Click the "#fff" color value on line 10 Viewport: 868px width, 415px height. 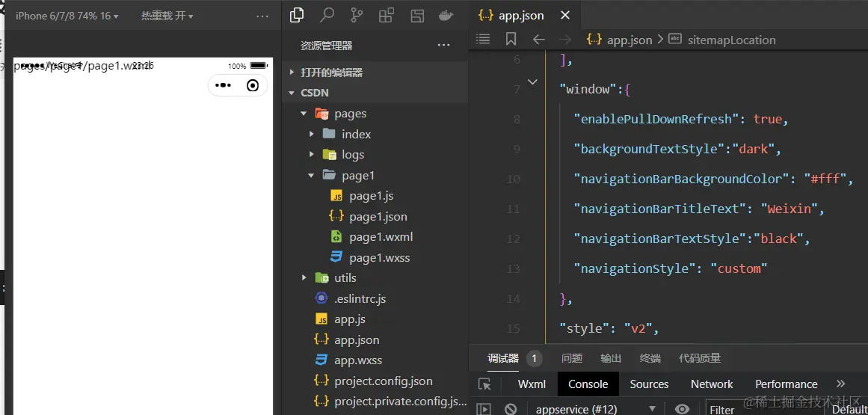click(x=825, y=179)
